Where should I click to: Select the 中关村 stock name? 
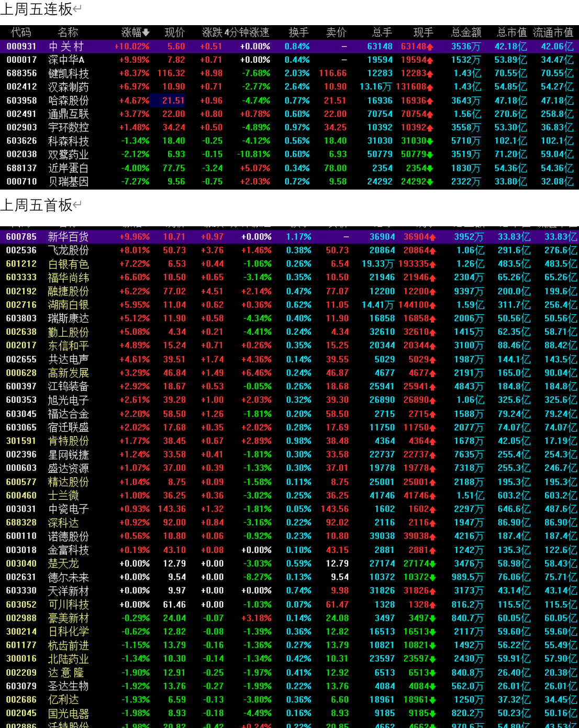point(66,47)
